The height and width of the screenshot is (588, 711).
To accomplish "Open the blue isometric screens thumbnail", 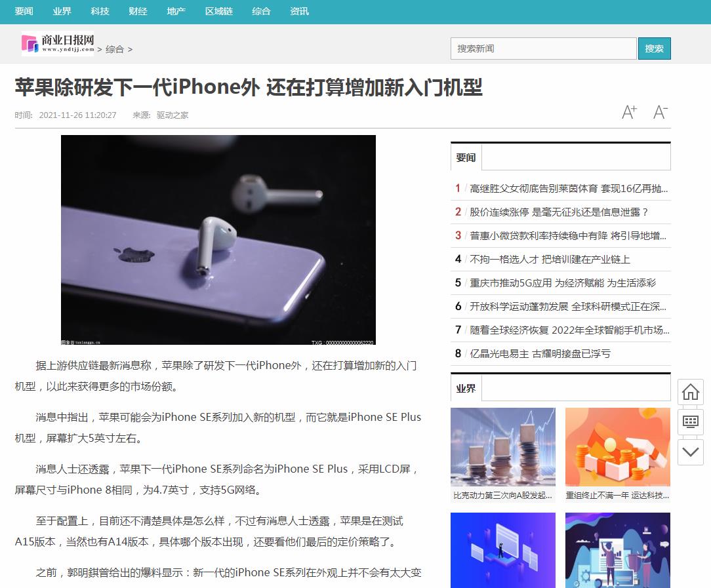I will (503, 550).
